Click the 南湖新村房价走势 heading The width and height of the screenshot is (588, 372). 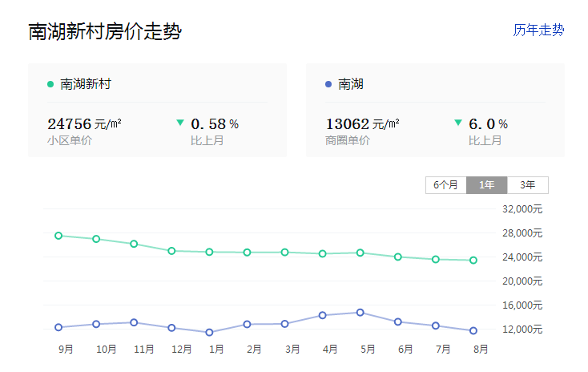pos(105,32)
